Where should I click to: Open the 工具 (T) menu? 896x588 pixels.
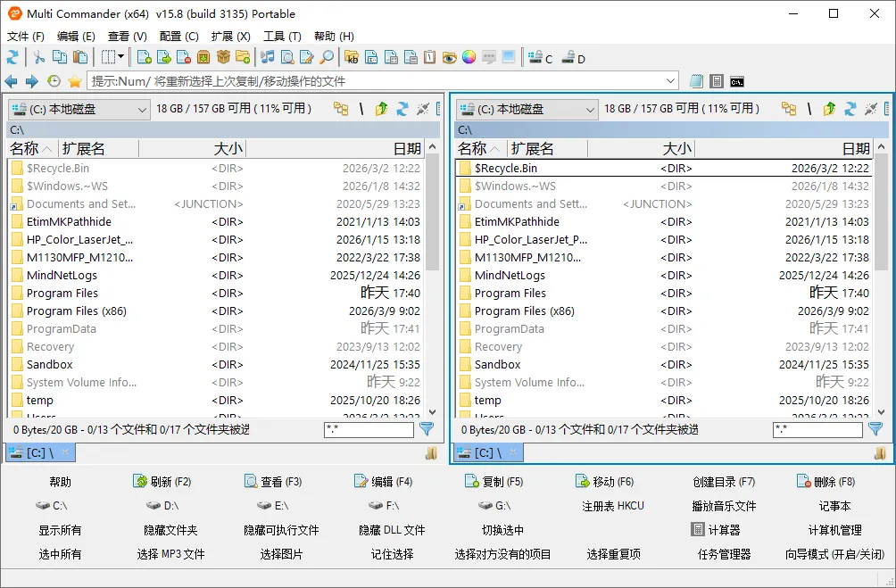pyautogui.click(x=282, y=36)
